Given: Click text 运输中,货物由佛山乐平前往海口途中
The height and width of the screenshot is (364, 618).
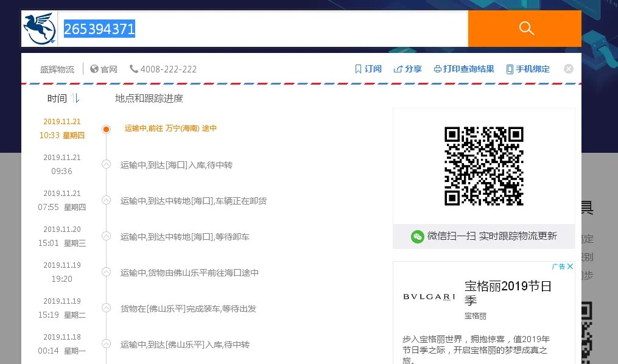Looking at the screenshot, I should (x=189, y=273).
